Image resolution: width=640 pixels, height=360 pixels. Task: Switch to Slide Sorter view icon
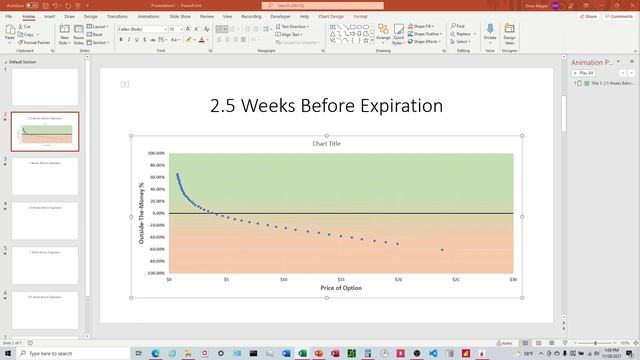(538, 343)
